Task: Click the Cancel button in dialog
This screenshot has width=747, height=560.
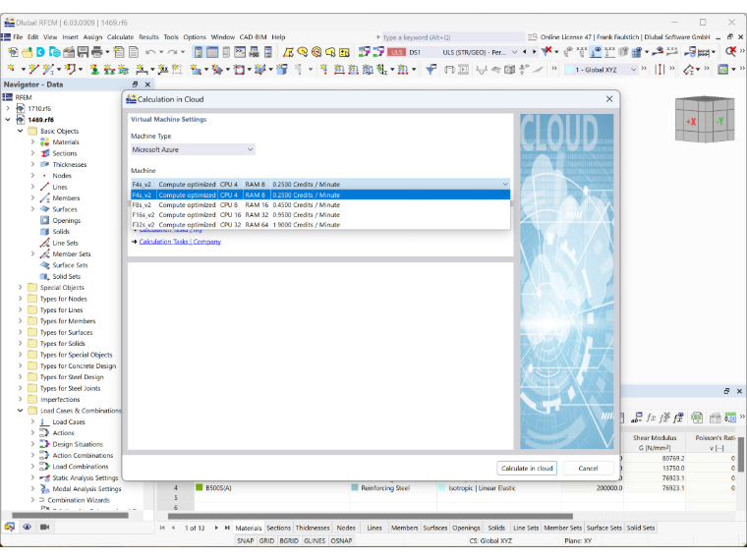Action: click(588, 468)
